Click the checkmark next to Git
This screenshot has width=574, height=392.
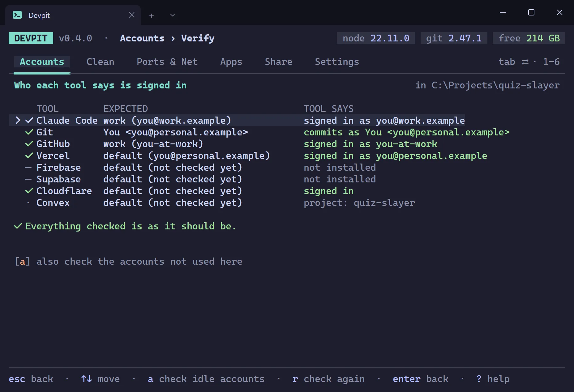pyautogui.click(x=29, y=132)
